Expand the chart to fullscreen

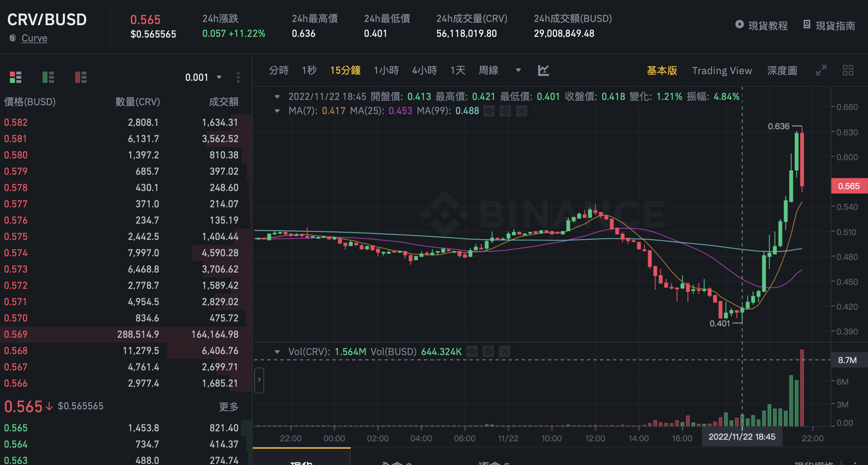tap(821, 71)
